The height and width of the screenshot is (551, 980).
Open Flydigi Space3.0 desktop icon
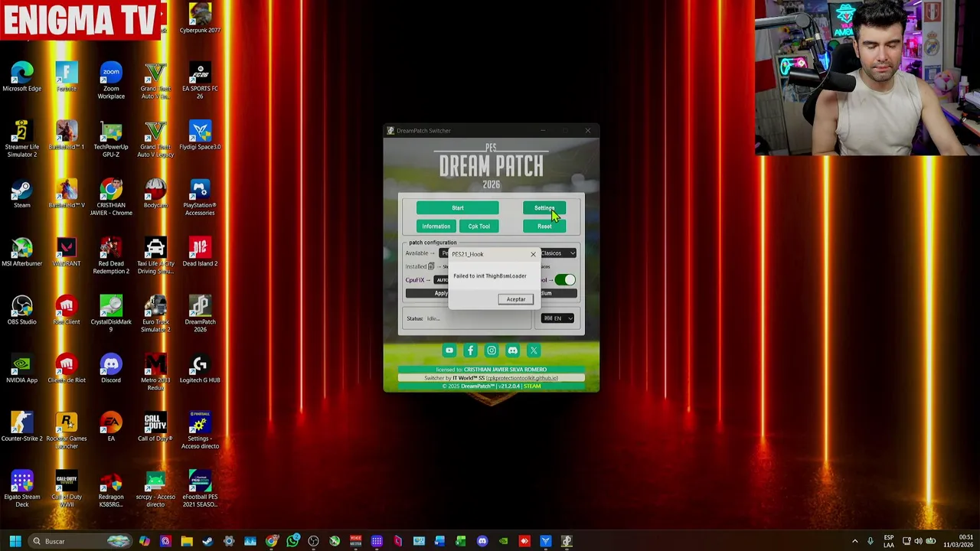click(200, 135)
